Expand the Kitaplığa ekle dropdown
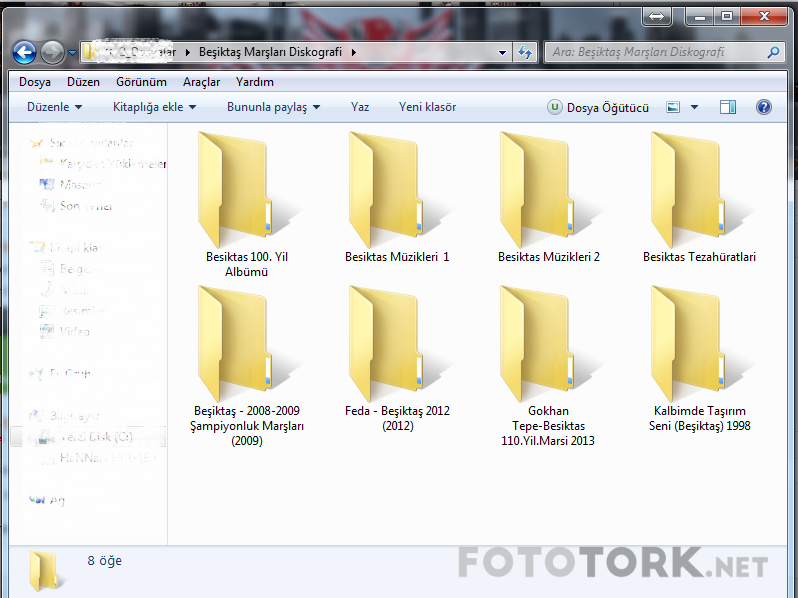The image size is (798, 598). [154, 107]
